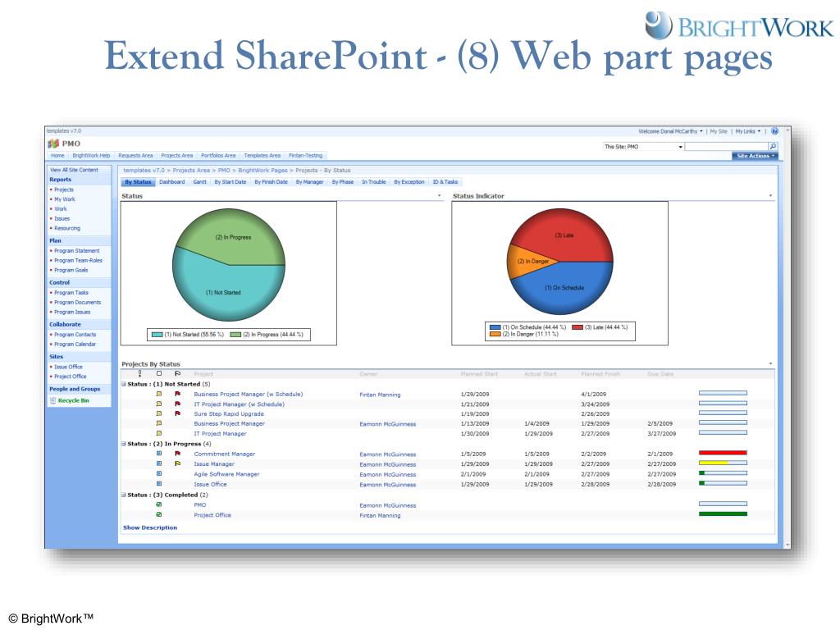The width and height of the screenshot is (840, 630).
Task: Click in-progress icon for Commitment Manager
Action: click(159, 454)
